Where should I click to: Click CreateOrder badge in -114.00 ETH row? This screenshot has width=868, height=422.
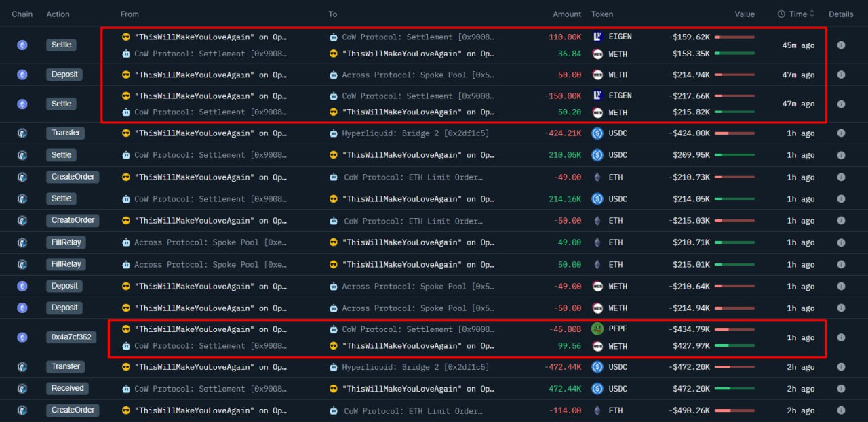click(73, 410)
